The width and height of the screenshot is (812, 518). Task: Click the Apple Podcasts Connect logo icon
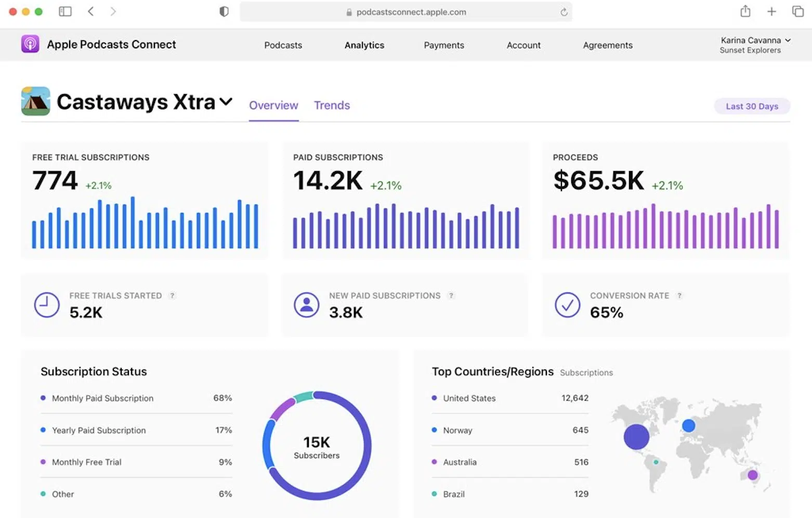[x=30, y=44]
